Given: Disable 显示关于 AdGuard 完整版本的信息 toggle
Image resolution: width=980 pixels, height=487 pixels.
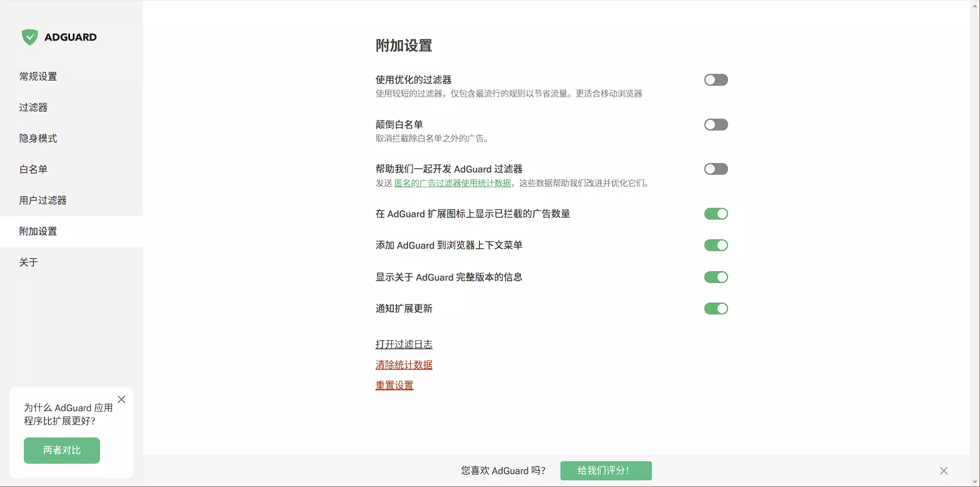Looking at the screenshot, I should 716,277.
